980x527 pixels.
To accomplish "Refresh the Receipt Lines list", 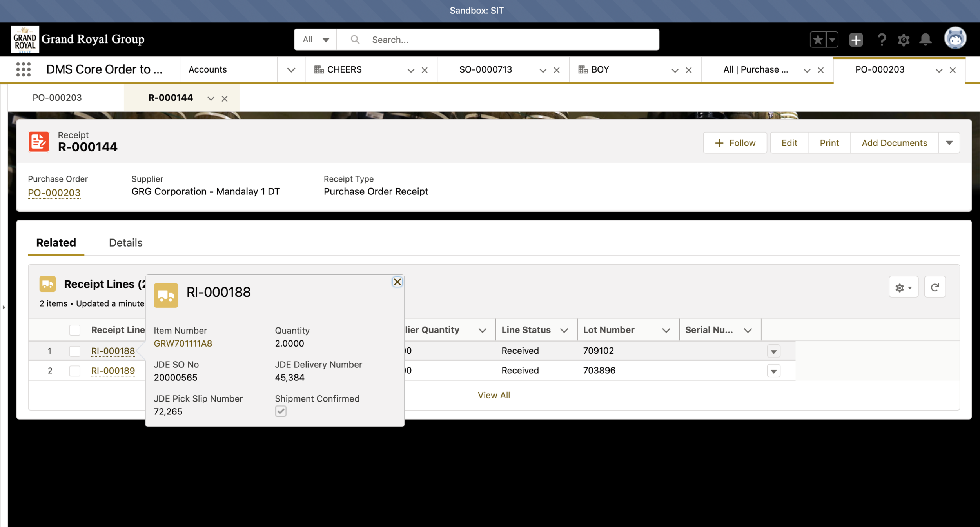I will point(935,287).
